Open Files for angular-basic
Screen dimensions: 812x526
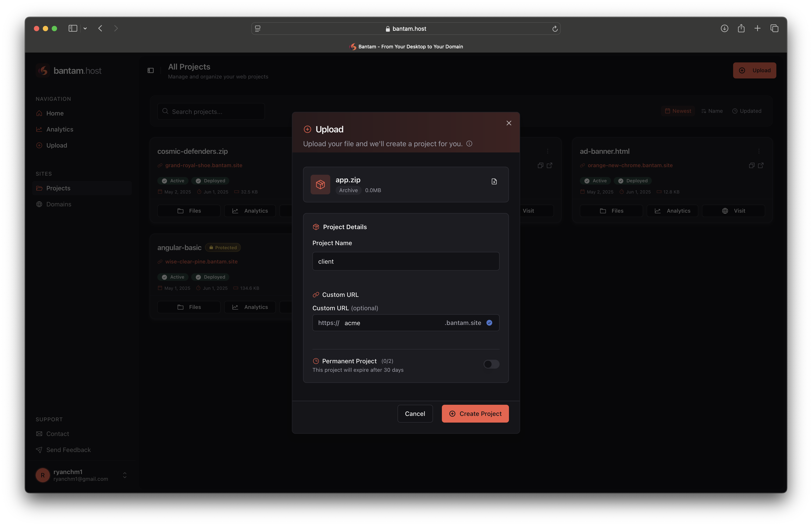click(x=189, y=307)
